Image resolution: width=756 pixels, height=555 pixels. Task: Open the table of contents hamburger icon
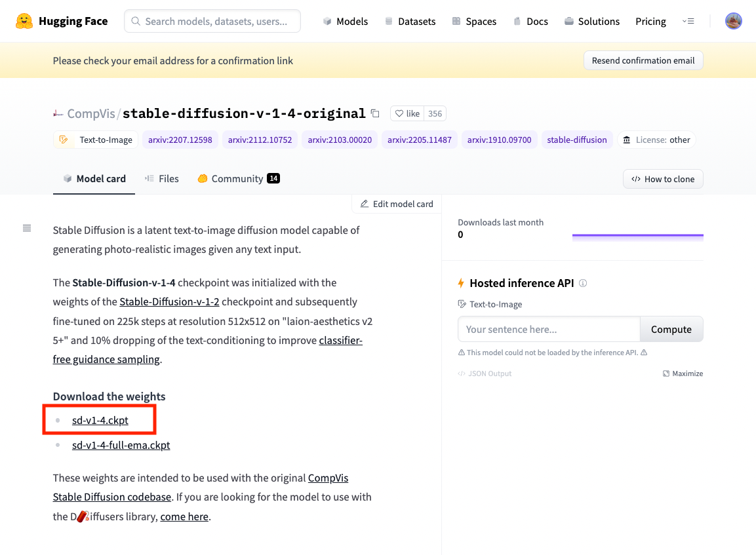[x=26, y=228]
